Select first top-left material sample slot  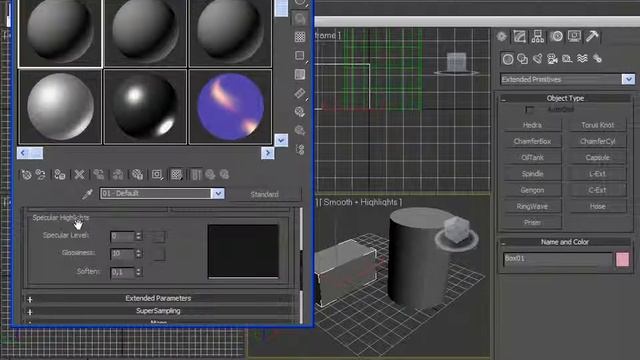click(60, 33)
